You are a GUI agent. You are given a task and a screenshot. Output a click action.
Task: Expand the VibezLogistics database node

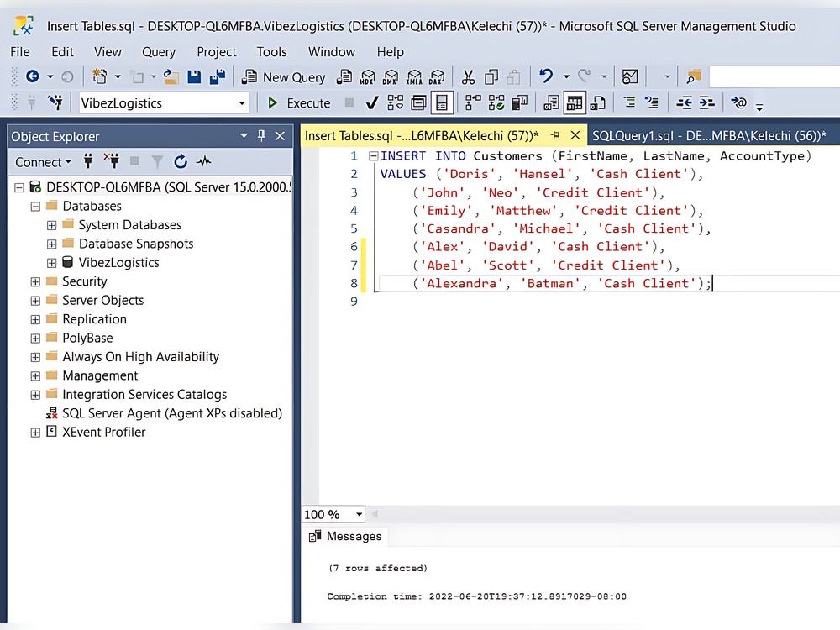click(x=51, y=263)
